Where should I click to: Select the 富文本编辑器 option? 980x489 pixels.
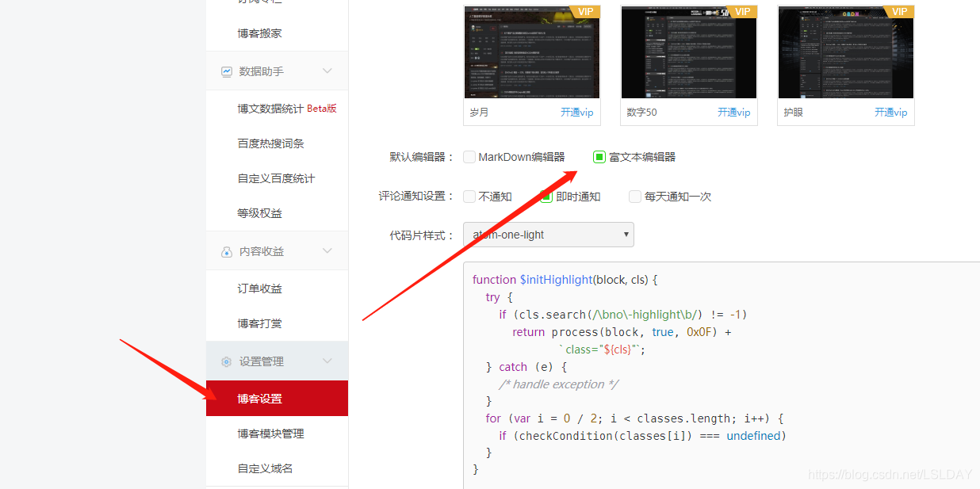click(599, 157)
